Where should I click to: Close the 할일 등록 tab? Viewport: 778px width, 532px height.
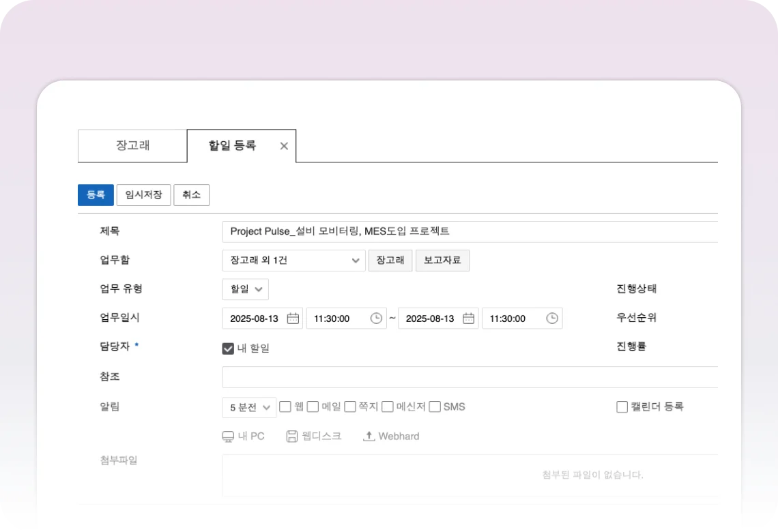[284, 146]
